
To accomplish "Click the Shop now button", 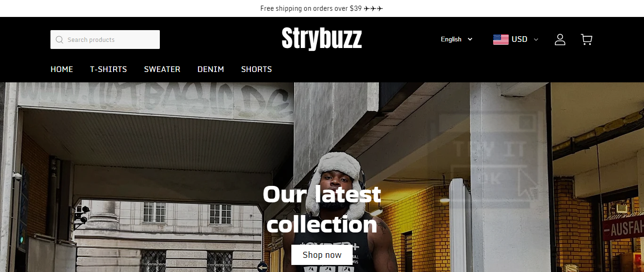I will [x=322, y=255].
